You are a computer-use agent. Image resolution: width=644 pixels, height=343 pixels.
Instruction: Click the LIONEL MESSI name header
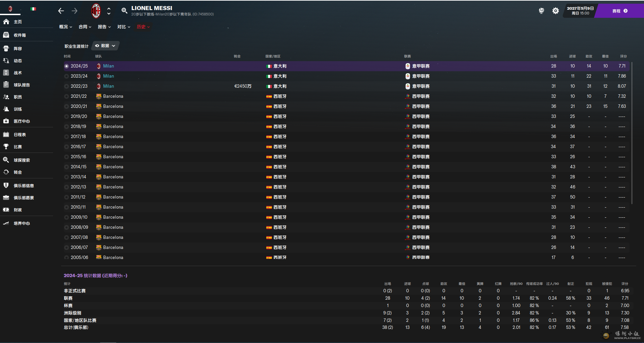pyautogui.click(x=152, y=8)
